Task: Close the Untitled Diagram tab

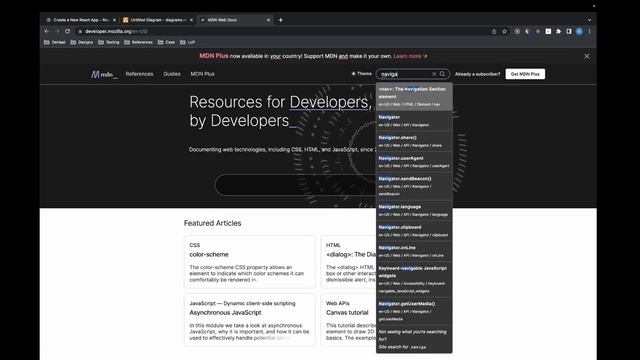Action: click(x=191, y=20)
